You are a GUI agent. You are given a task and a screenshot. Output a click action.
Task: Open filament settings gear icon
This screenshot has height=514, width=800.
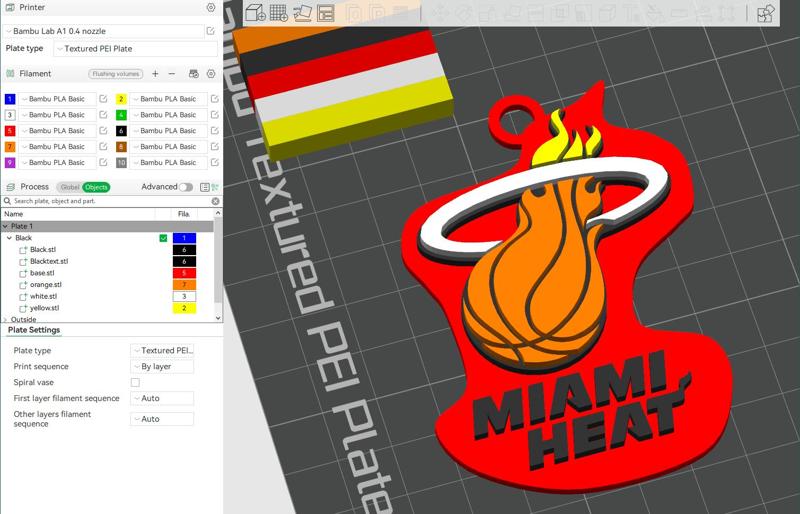pos(211,74)
